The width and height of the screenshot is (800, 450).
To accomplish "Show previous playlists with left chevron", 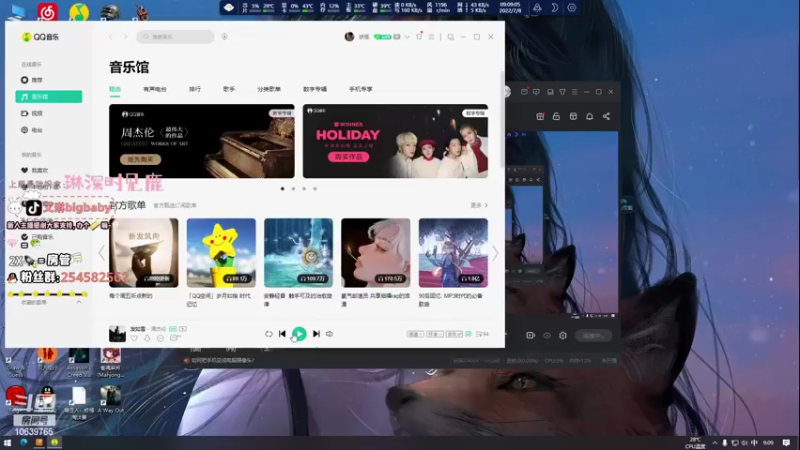I will (102, 253).
